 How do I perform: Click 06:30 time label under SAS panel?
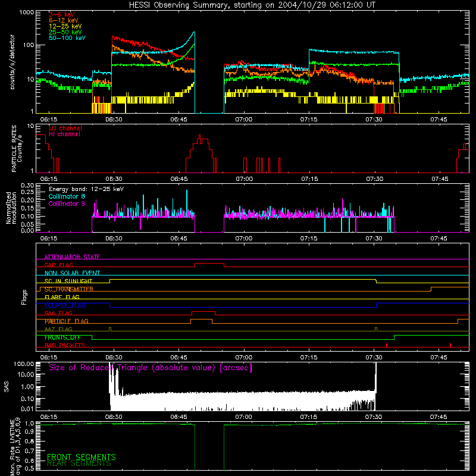tap(114, 417)
